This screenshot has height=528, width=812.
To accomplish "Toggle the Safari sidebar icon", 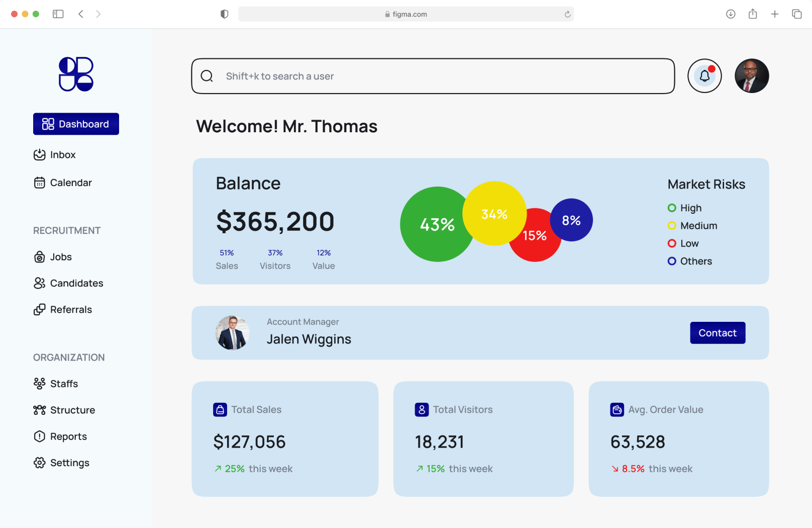I will pos(58,14).
